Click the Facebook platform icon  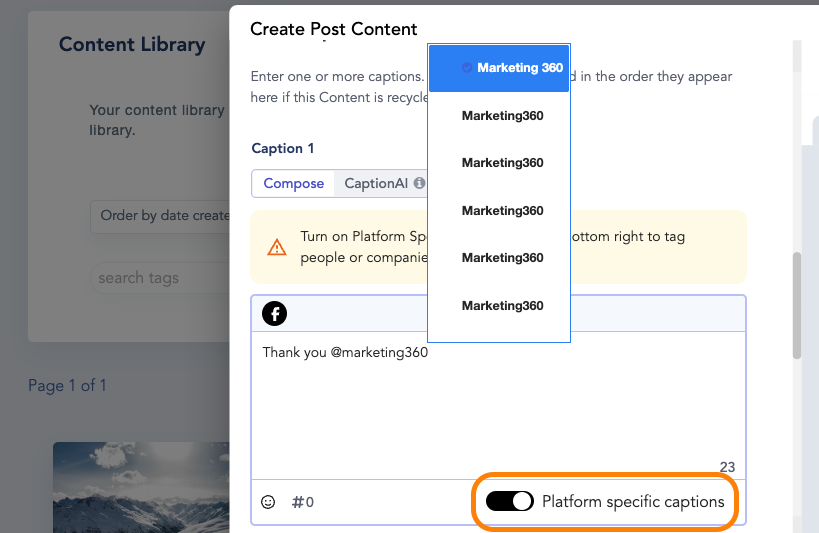tap(274, 314)
